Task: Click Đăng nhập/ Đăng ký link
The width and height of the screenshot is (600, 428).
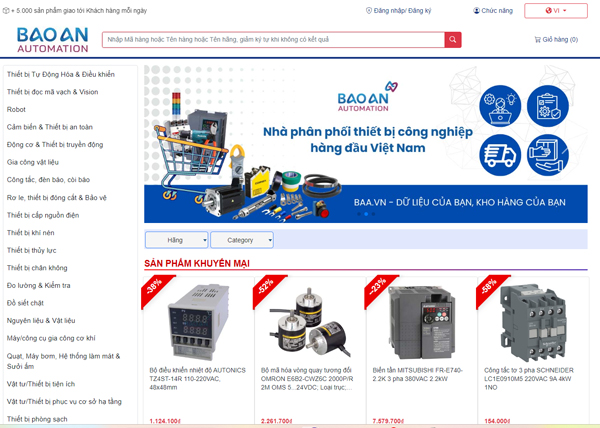Action: [402, 11]
